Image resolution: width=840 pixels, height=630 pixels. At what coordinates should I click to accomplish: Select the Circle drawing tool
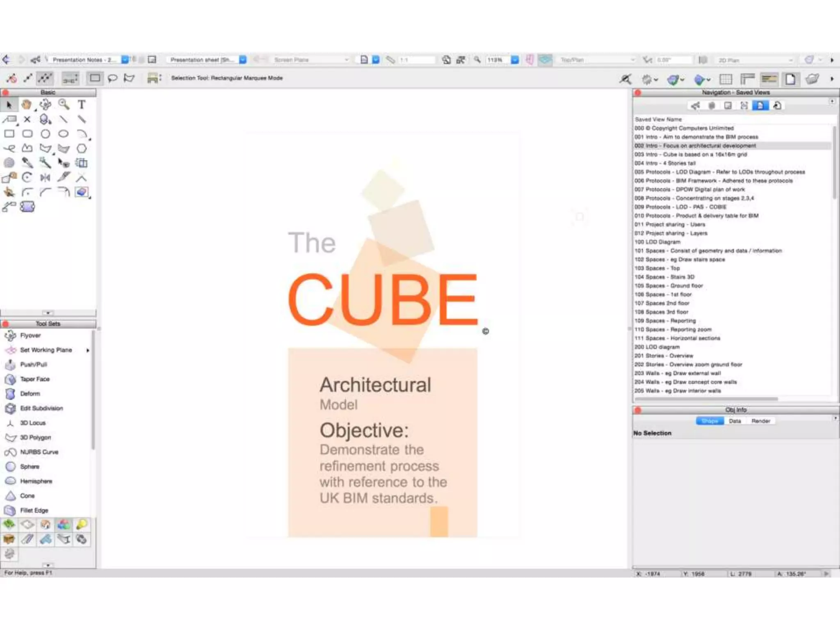point(45,134)
